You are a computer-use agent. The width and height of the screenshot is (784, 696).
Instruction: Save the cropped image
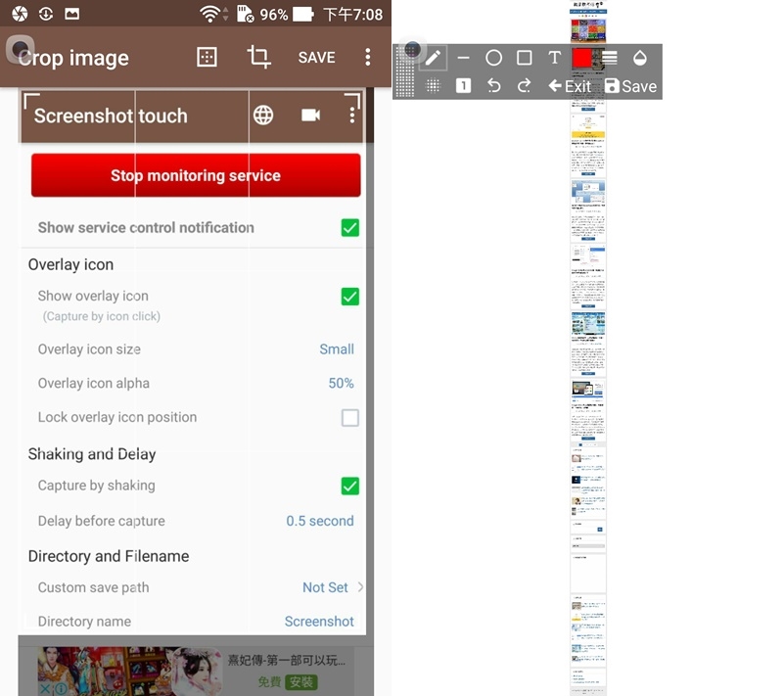click(316, 58)
